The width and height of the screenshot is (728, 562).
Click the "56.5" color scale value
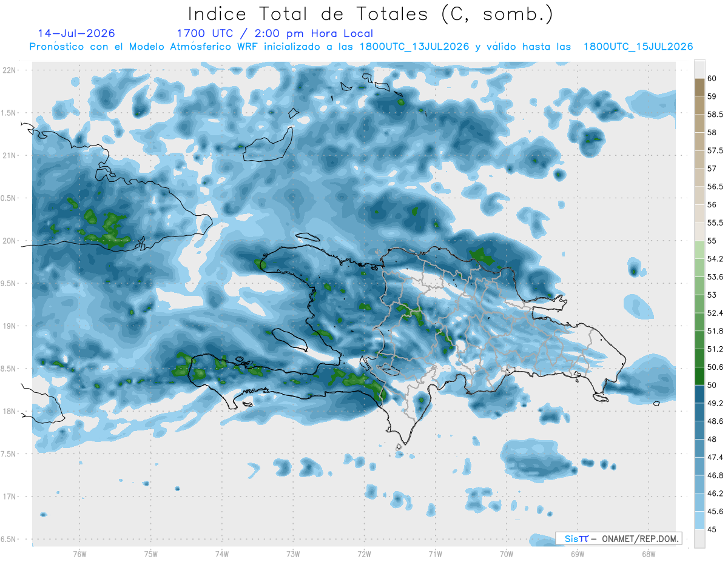(716, 186)
